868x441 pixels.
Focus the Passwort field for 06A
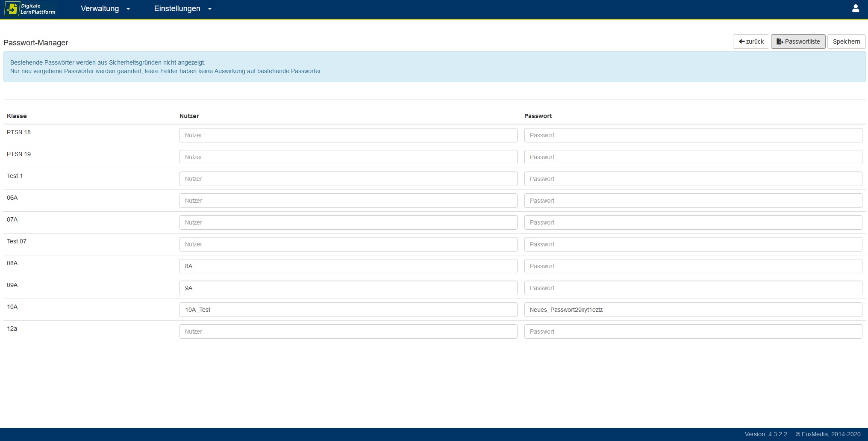[693, 201]
